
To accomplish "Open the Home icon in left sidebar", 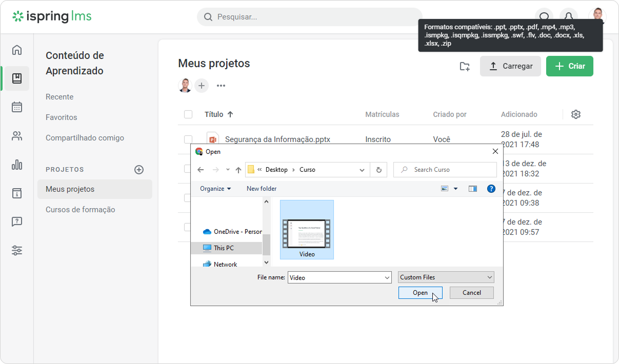I will pos(17,50).
